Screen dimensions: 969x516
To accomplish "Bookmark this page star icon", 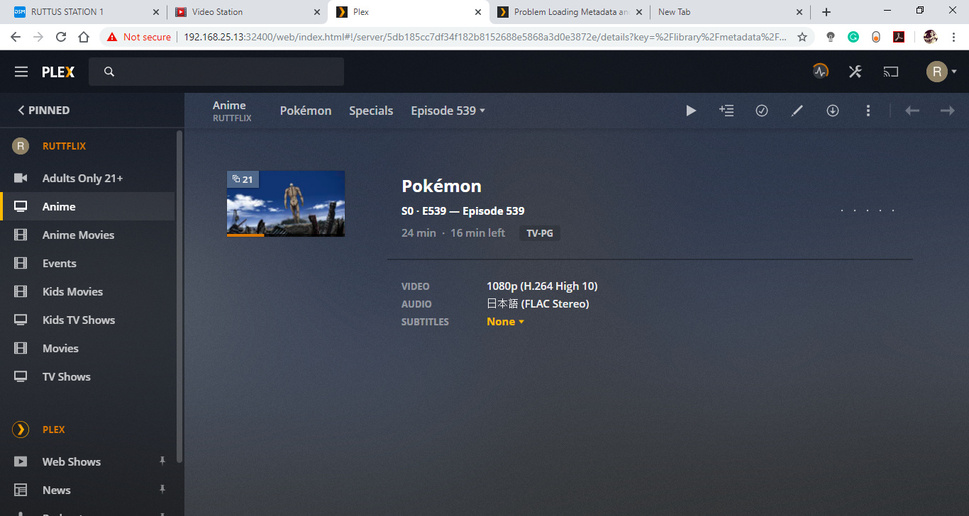I will (802, 37).
